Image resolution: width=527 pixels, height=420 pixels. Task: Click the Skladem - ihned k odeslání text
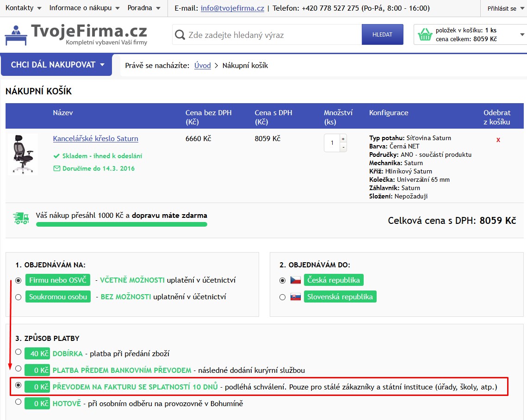pos(102,156)
